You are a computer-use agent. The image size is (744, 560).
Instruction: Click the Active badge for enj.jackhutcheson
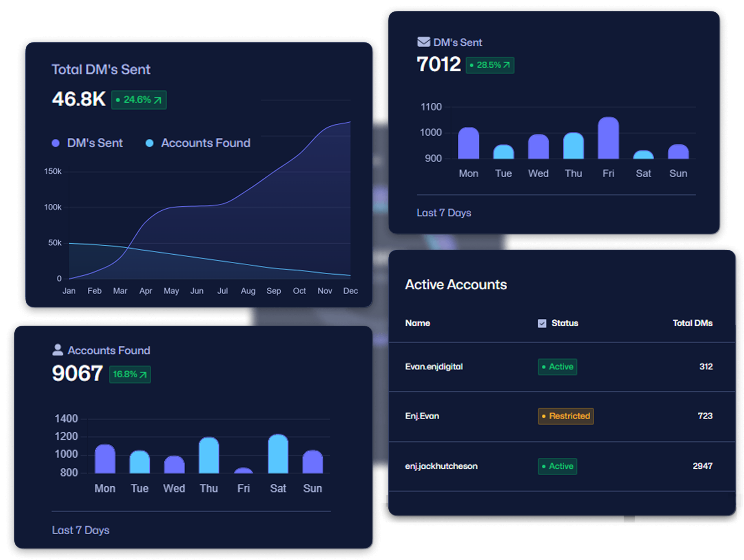point(557,466)
